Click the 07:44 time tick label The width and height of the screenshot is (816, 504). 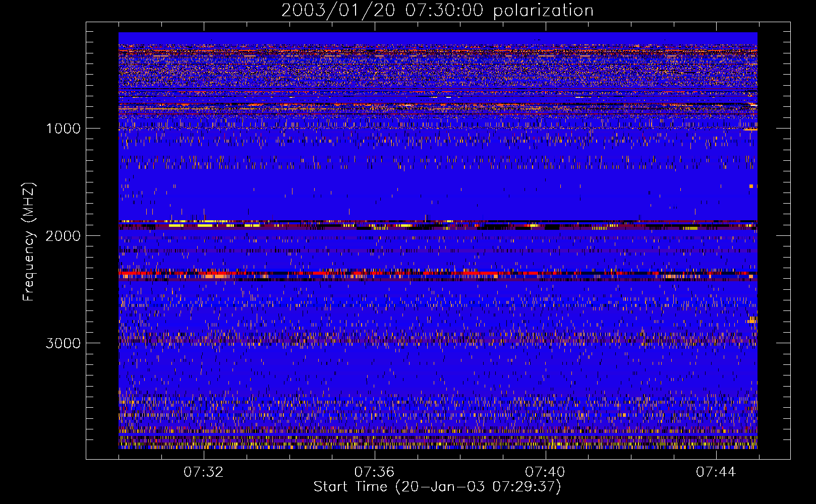716,472
